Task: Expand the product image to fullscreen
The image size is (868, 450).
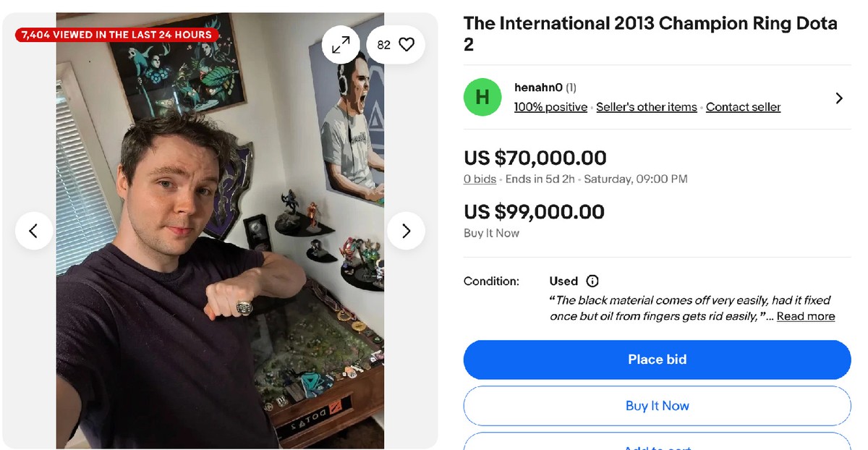Action: pos(341,45)
